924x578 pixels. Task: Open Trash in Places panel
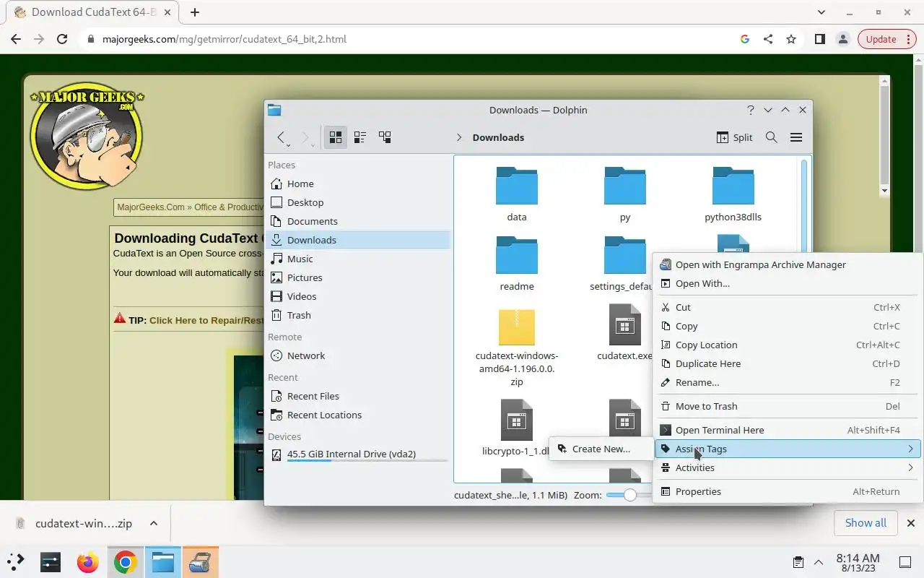[x=358, y=315]
